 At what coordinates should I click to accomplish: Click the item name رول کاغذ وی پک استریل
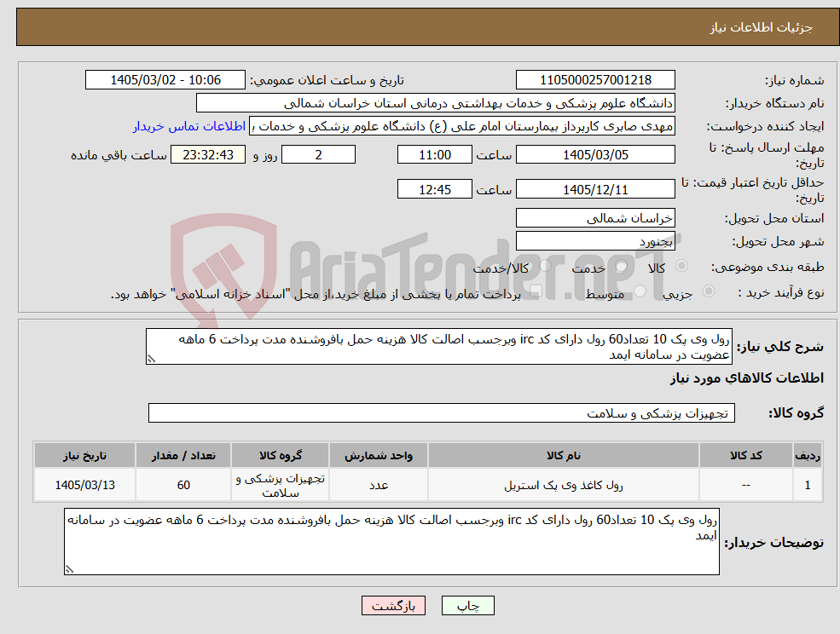564,485
